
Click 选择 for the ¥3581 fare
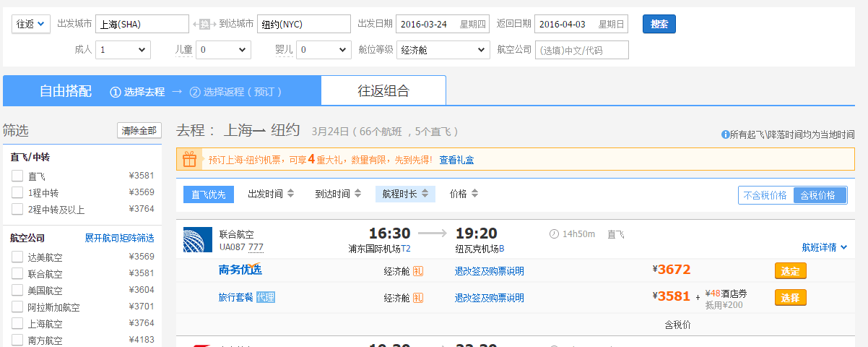pyautogui.click(x=791, y=298)
